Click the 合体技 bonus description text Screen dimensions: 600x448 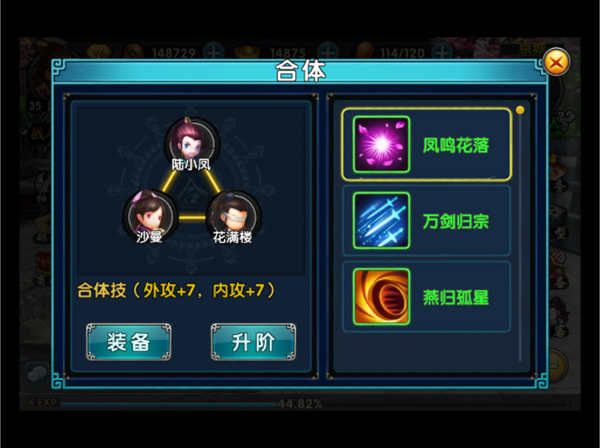pos(176,290)
